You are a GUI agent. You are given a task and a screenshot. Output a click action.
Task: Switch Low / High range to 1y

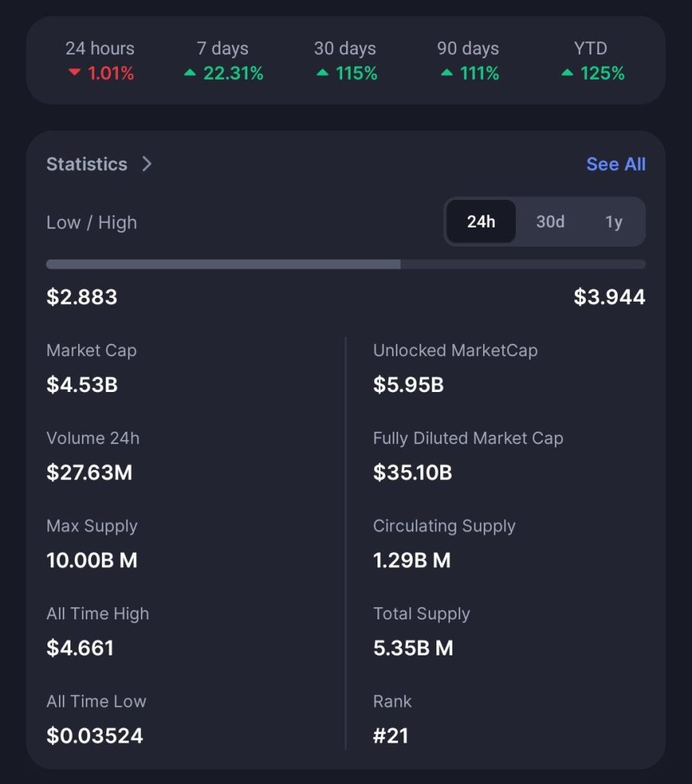point(614,222)
